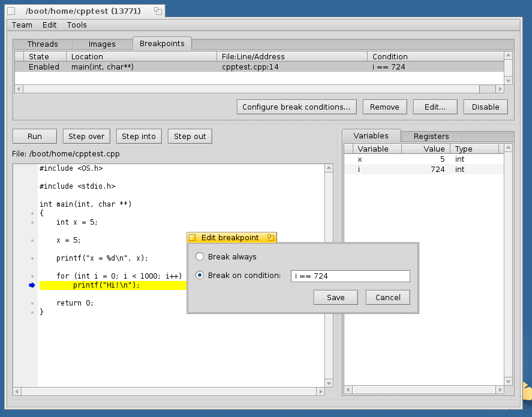The image size is (532, 417).
Task: Click the condition text field containing 'i == 724'
Action: coord(350,276)
